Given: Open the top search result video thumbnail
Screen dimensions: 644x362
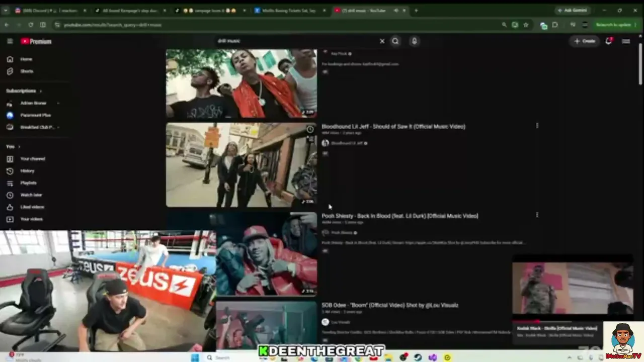Looking at the screenshot, I should 242,83.
